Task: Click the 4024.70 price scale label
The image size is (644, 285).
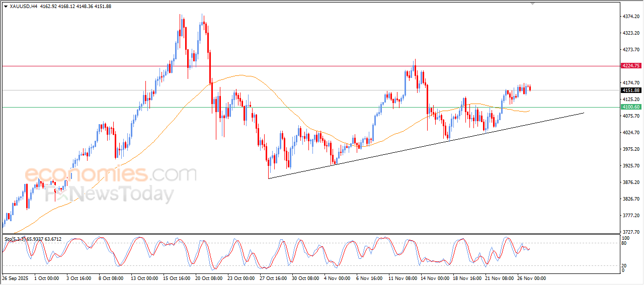Action: [x=631, y=133]
